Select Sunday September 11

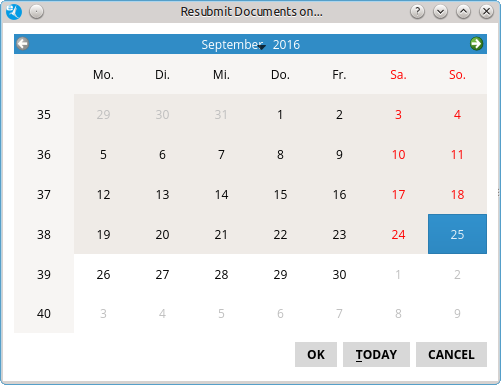457,154
